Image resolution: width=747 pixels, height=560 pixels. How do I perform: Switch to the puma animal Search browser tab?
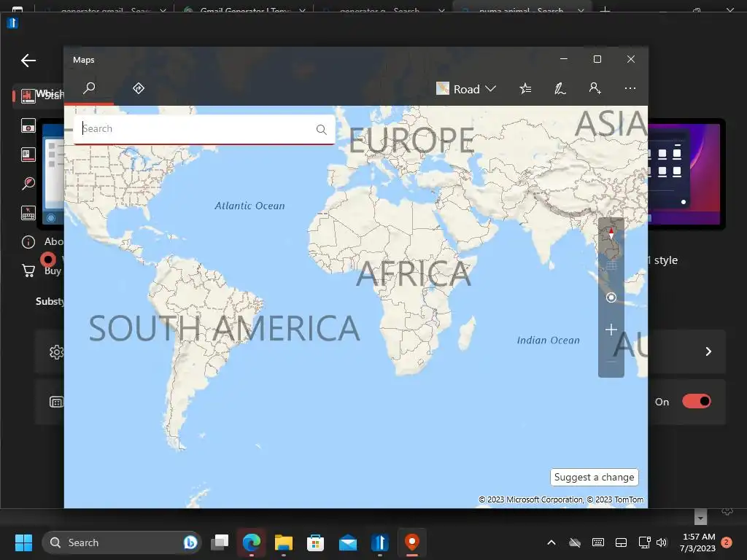point(522,9)
